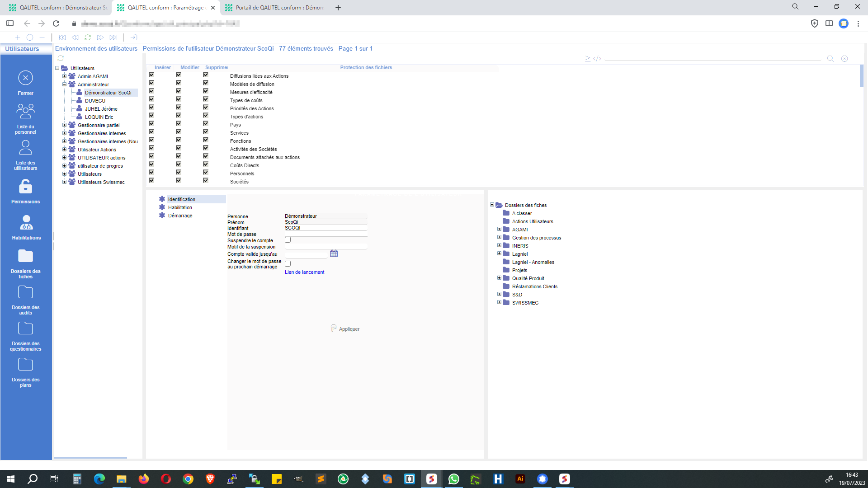Click the minus toolbar icon
868x488 pixels.
point(42,38)
